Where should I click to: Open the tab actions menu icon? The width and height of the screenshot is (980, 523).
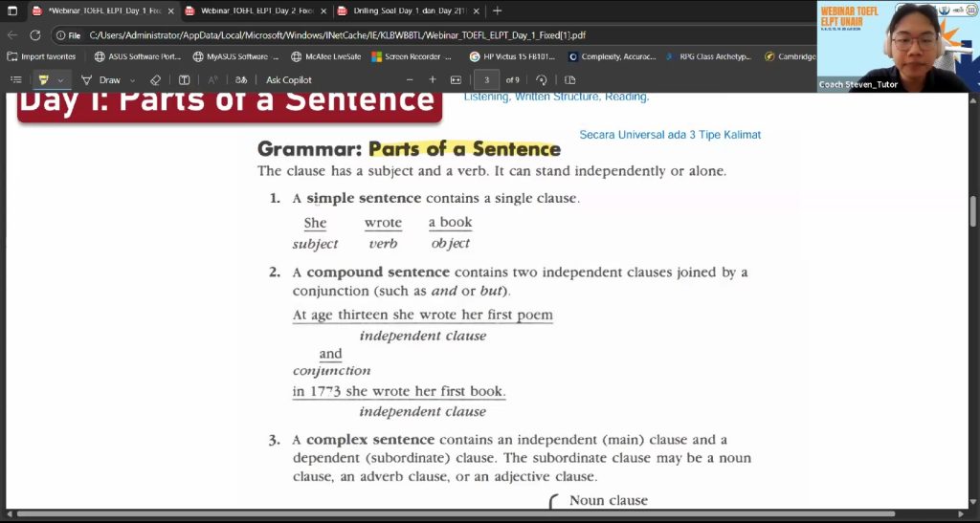11,11
